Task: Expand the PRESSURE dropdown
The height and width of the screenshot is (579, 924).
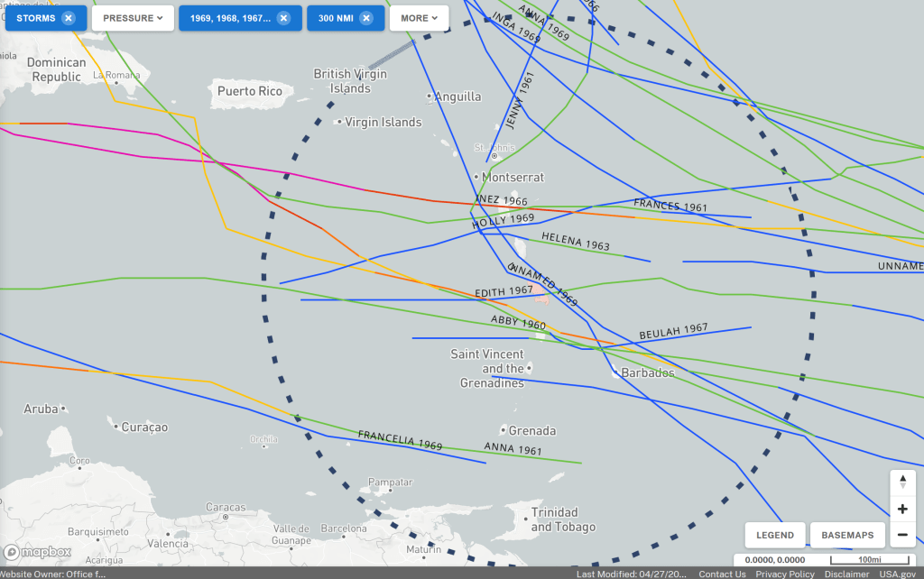Action: coord(133,18)
